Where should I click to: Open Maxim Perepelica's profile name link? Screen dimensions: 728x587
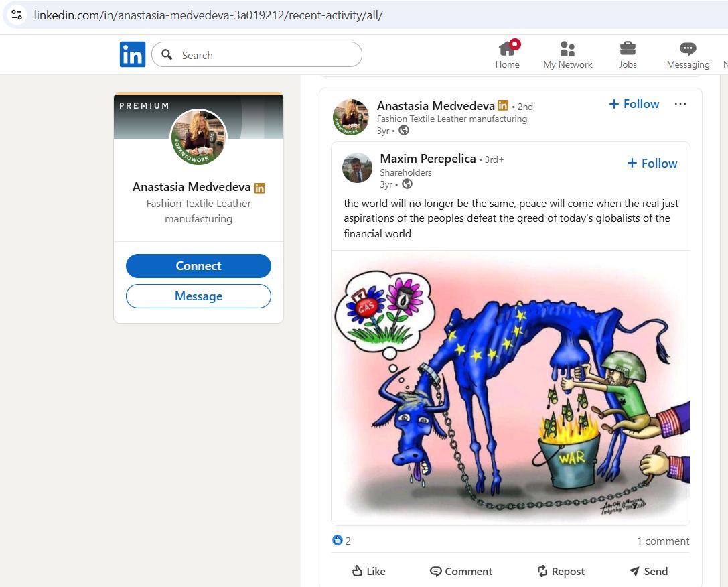427,159
